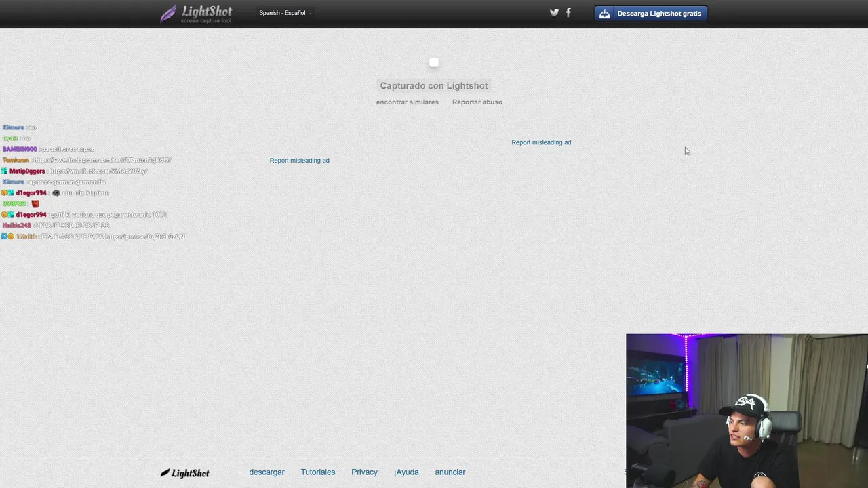The width and height of the screenshot is (868, 488).
Task: Click the streamer webcam overlay
Action: click(x=747, y=411)
